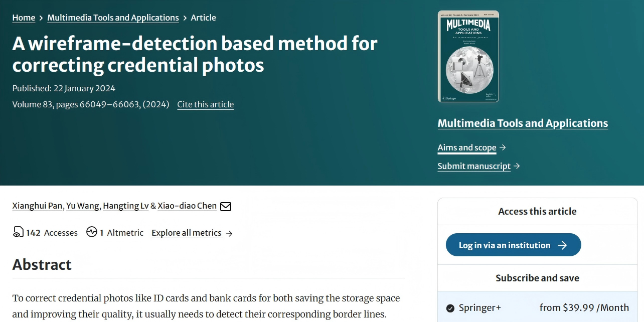Click the Accesses count icon
Viewport: 644px width, 322px height.
pyautogui.click(x=18, y=232)
